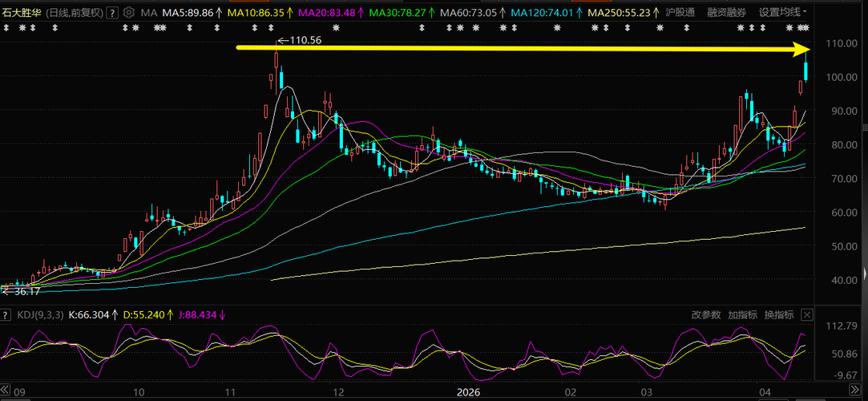The width and height of the screenshot is (868, 401).
Task: Click the 融资融券 label
Action: [726, 12]
